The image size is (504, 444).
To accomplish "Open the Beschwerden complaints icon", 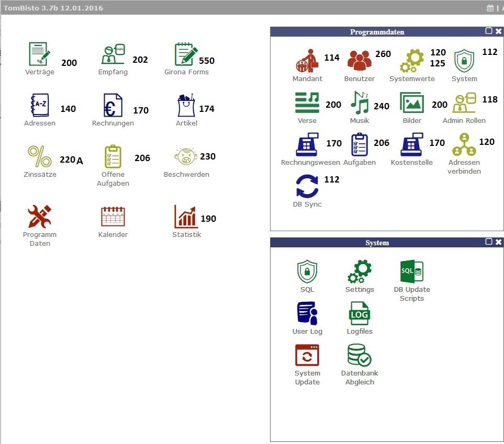I will pyautogui.click(x=186, y=157).
